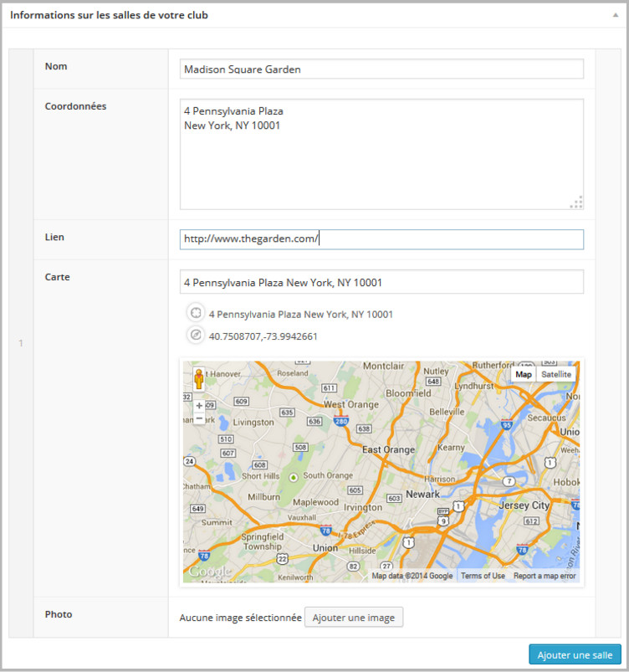Click the Lien URL input field
The height and width of the screenshot is (672, 629).
point(381,239)
